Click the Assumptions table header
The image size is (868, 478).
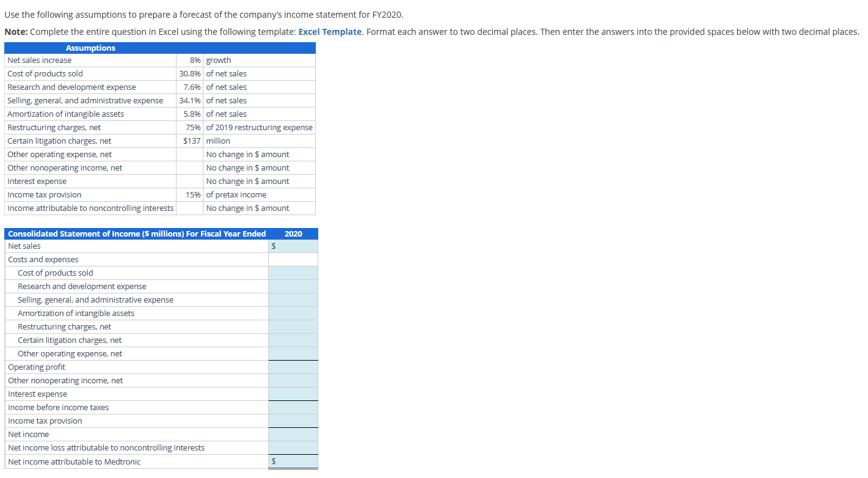coord(90,48)
